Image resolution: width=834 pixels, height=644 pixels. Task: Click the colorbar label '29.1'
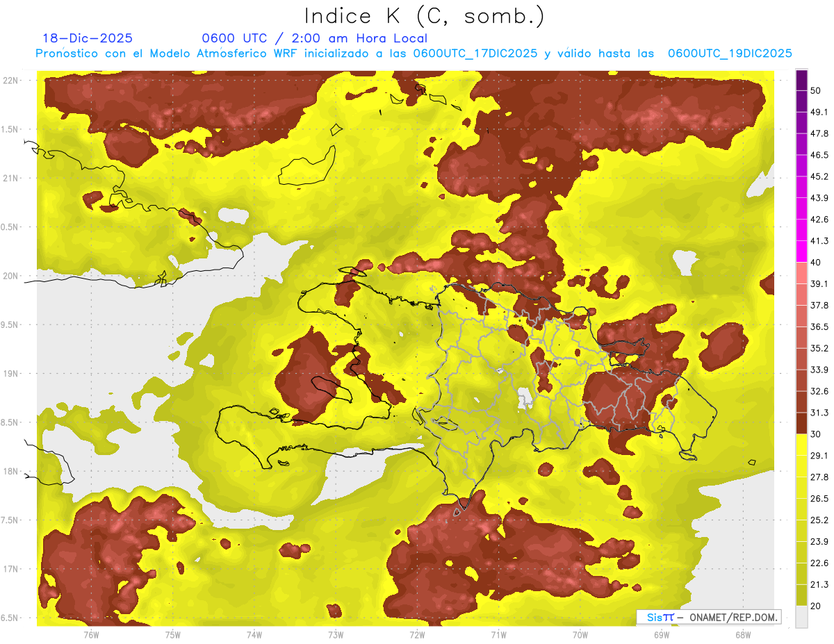pos(819,455)
